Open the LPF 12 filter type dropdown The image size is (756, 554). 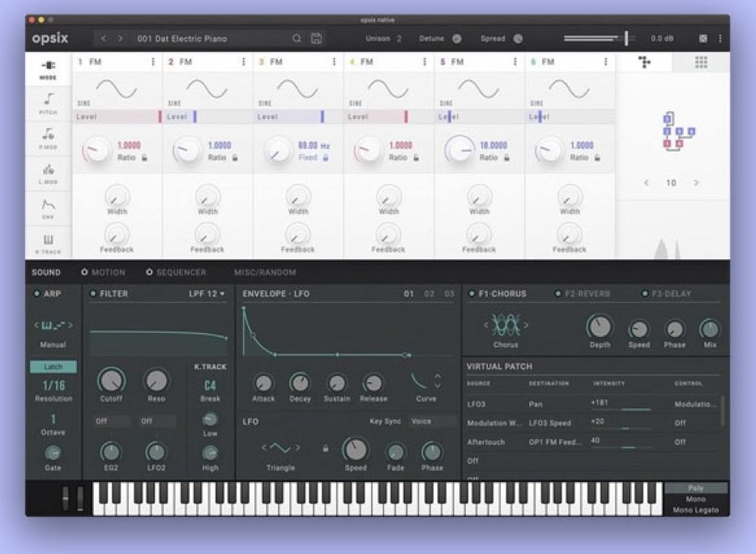pos(207,293)
